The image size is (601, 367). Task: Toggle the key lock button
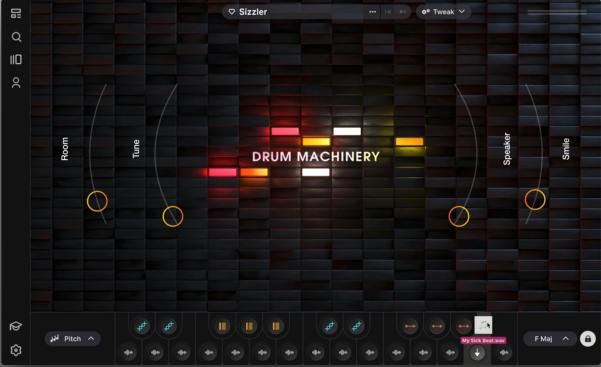point(588,339)
